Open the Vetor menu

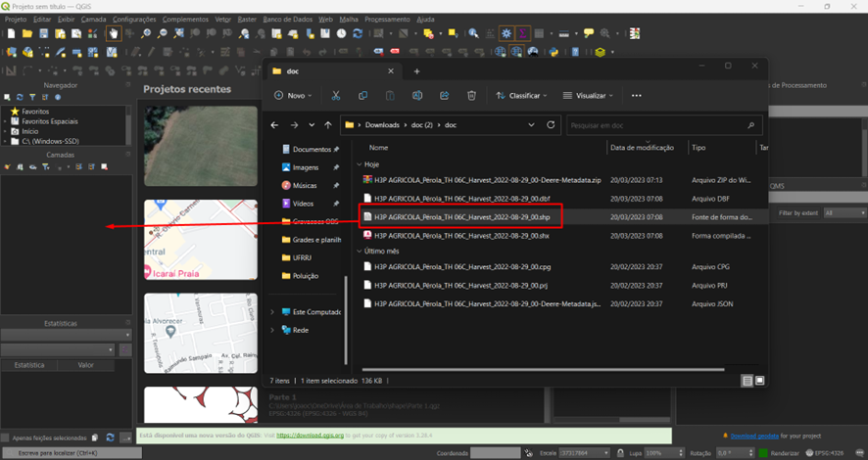[223, 20]
